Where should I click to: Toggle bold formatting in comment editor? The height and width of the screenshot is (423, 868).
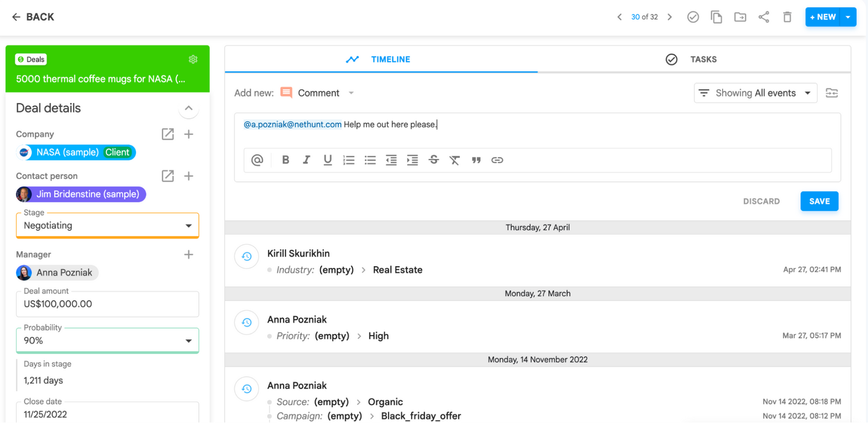(285, 160)
